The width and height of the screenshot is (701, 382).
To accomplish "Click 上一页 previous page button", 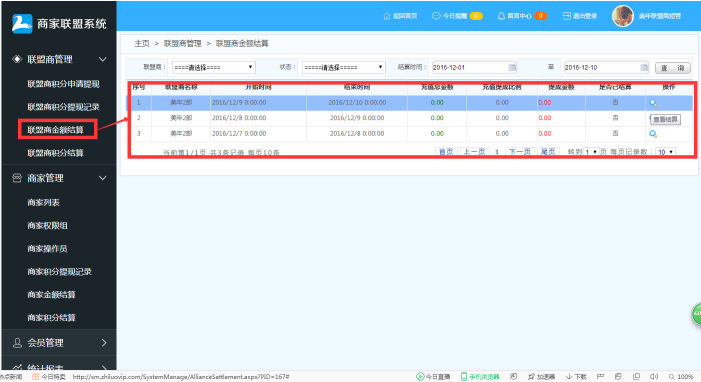I will click(474, 152).
